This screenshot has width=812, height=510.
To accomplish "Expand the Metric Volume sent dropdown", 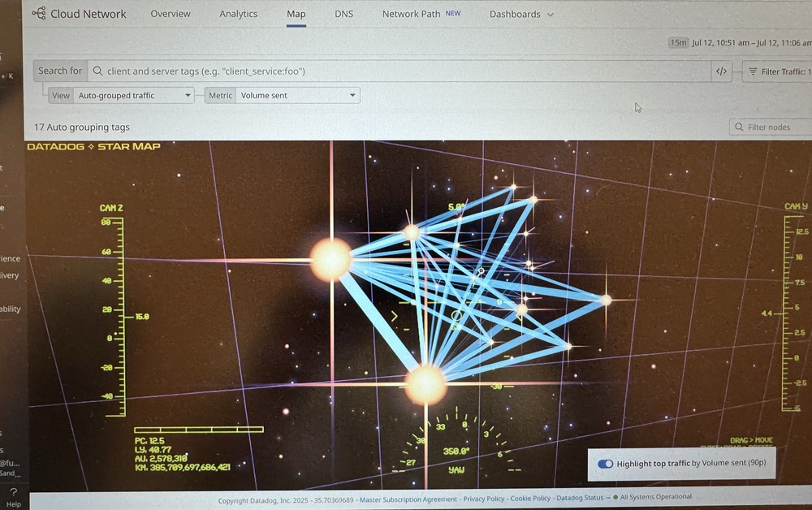I will 298,95.
